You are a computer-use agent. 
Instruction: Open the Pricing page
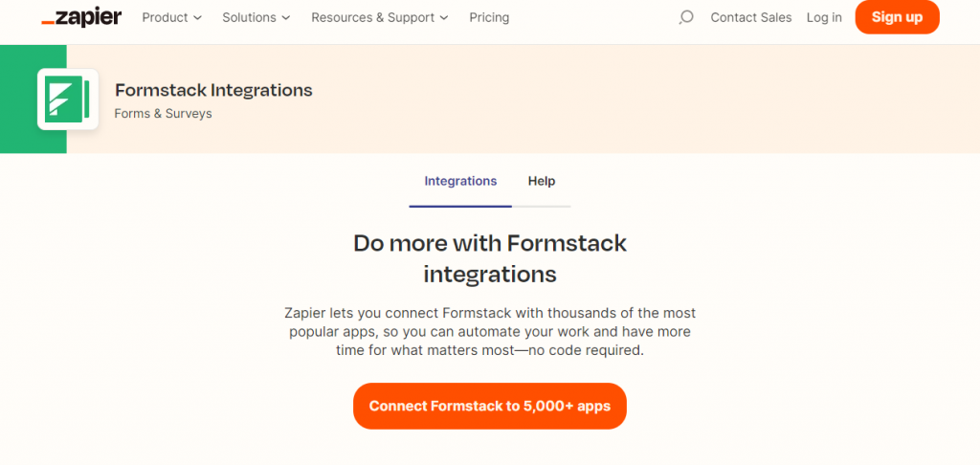[x=489, y=17]
